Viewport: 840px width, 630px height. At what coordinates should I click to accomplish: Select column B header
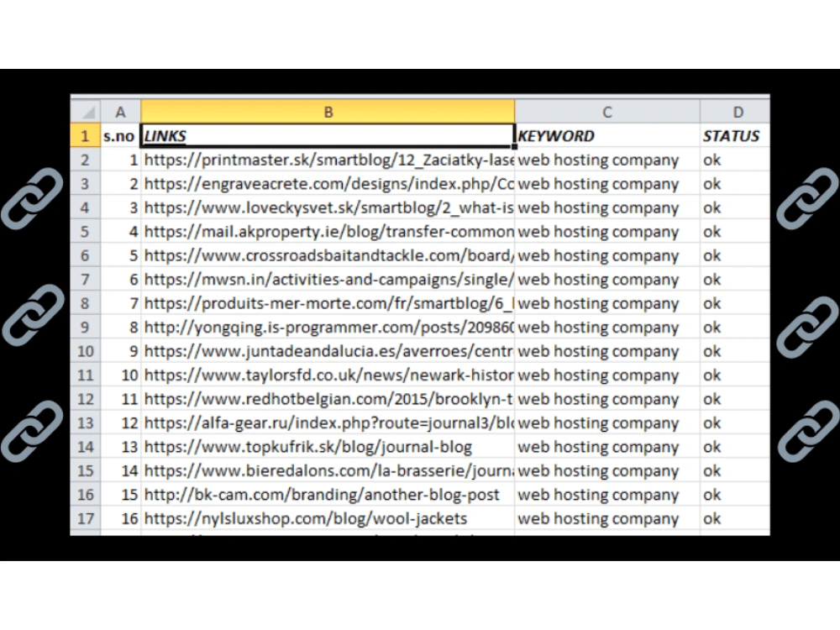(328, 112)
